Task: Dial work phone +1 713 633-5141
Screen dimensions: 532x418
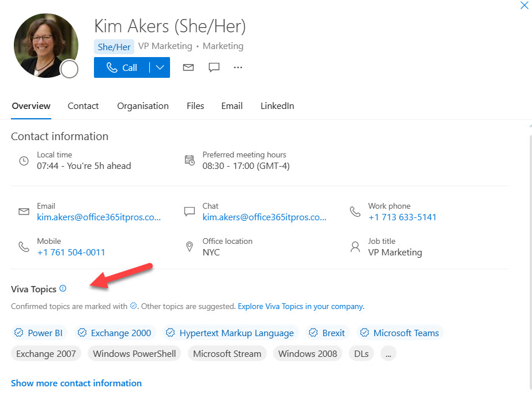Action: click(402, 217)
